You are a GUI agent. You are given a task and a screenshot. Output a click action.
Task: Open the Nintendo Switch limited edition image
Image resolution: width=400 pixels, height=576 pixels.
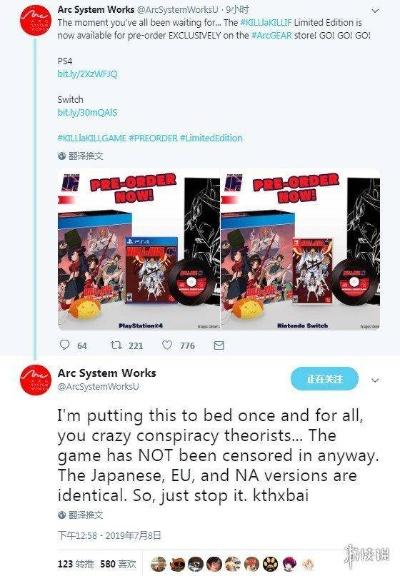coord(300,249)
